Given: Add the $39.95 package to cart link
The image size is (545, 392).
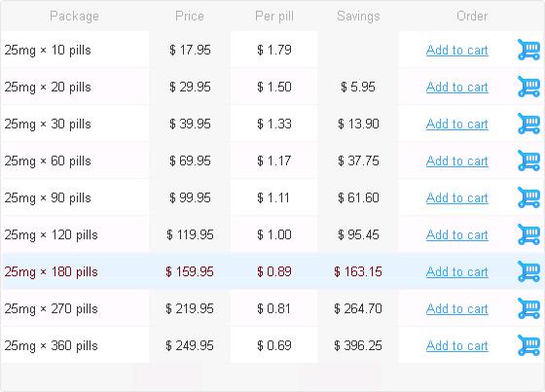Looking at the screenshot, I should (457, 125).
